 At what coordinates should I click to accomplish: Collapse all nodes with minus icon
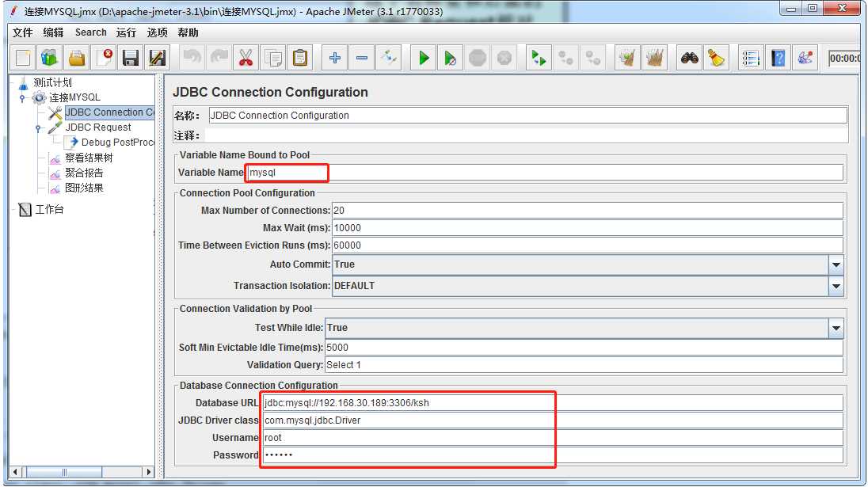click(361, 58)
